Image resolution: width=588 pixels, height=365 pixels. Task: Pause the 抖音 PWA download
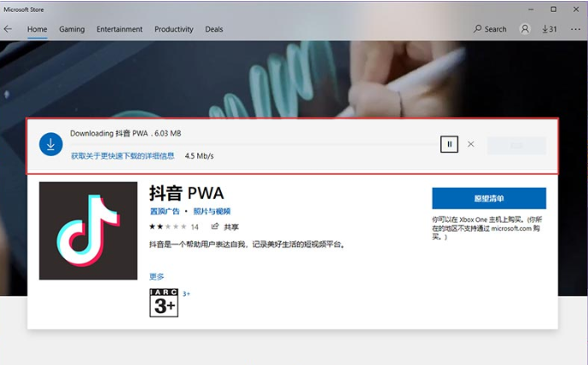(x=450, y=144)
